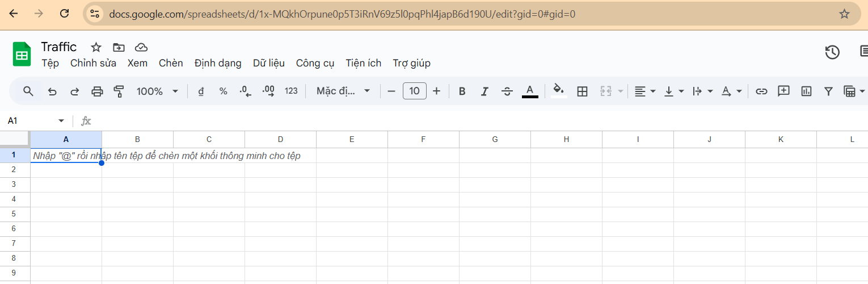The image size is (868, 284).
Task: Increase font size with plus button
Action: (436, 91)
